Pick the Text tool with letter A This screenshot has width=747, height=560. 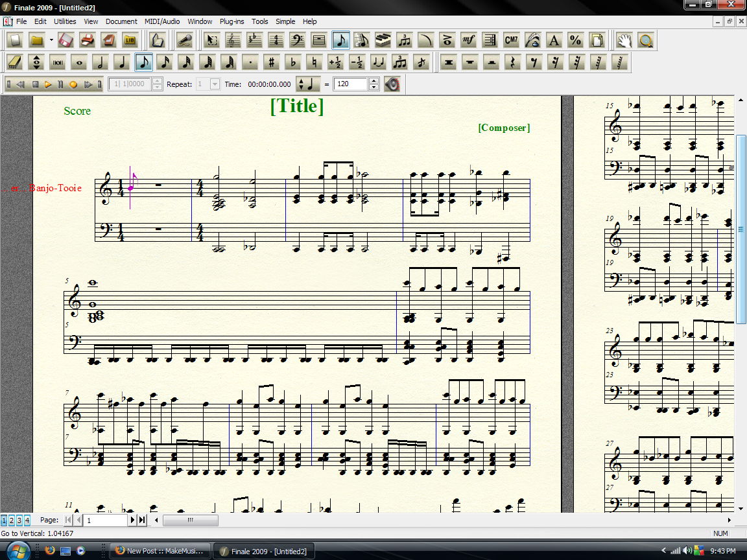click(554, 40)
